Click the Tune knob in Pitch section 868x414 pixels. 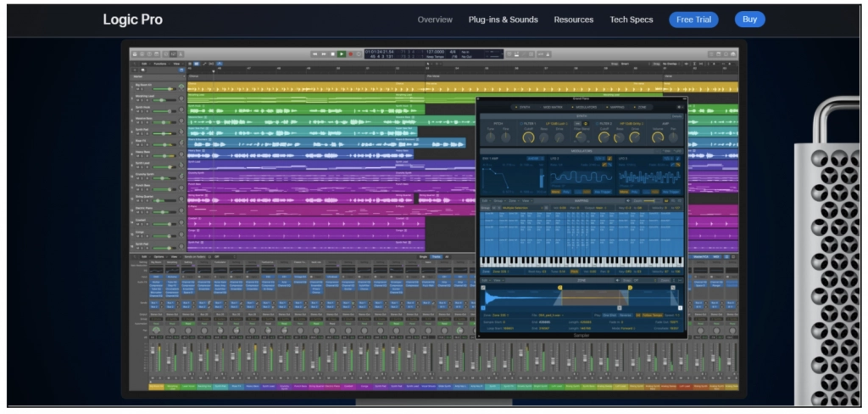click(x=490, y=137)
